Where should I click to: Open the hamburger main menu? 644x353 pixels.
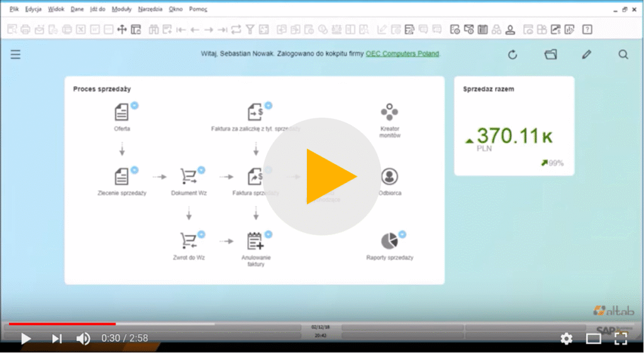(15, 54)
